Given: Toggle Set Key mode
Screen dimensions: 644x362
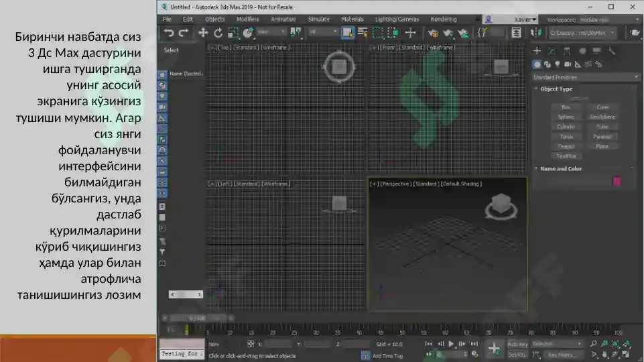Looking at the screenshot, I should coord(517,355).
